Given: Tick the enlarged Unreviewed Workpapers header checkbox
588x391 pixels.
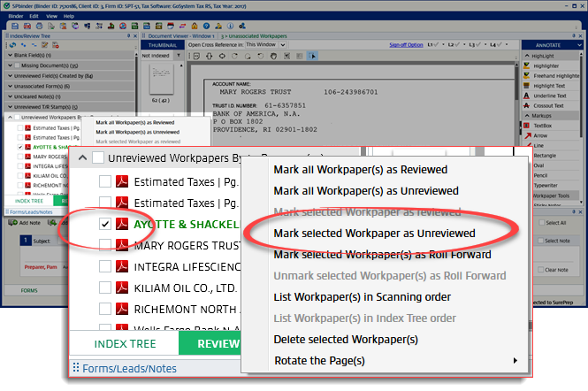Looking at the screenshot, I should point(98,157).
